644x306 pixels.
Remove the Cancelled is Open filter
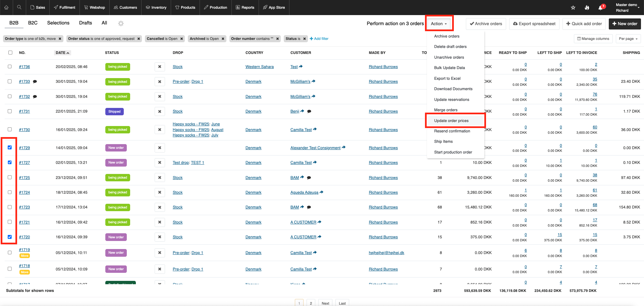pyautogui.click(x=181, y=39)
